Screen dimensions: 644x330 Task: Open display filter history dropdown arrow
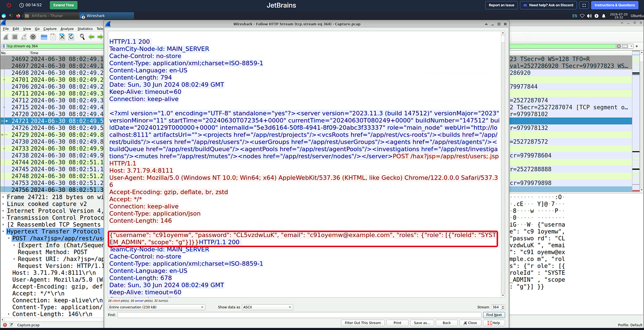pos(632,46)
